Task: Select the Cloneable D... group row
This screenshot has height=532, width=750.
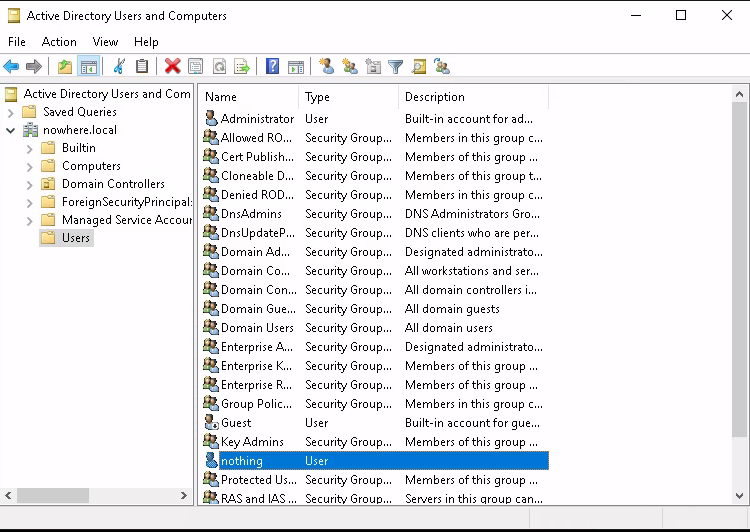Action: (375, 176)
